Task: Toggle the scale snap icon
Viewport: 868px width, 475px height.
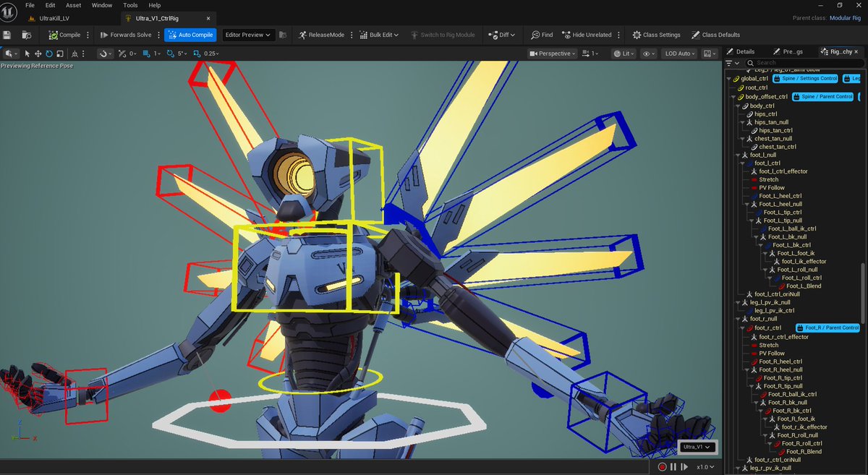Action: (x=197, y=54)
